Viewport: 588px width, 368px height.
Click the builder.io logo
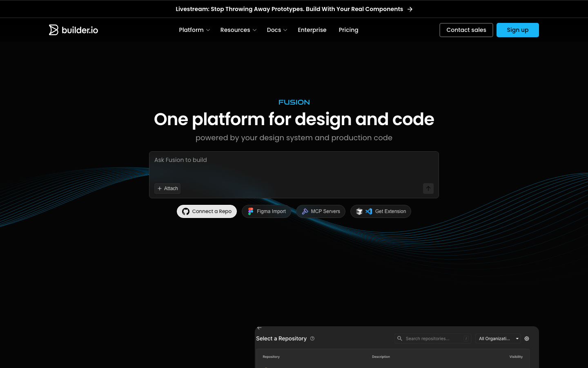click(73, 30)
